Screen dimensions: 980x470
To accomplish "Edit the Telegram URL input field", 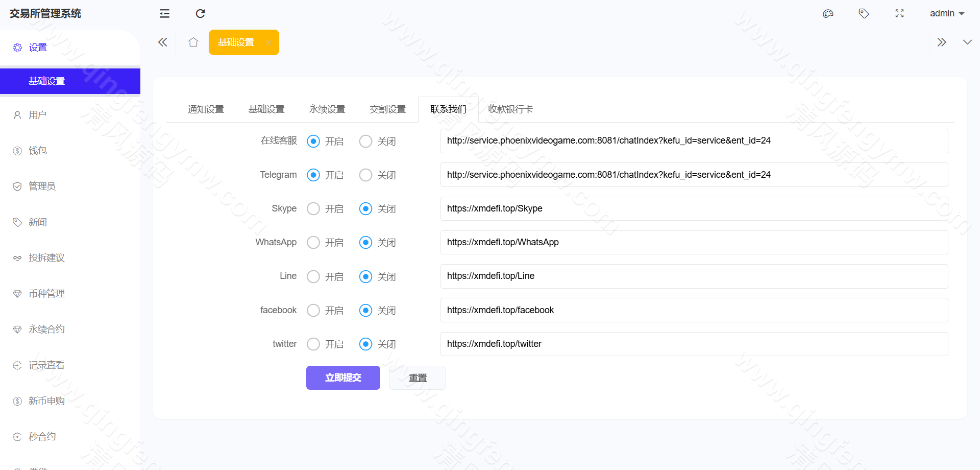I will tap(694, 174).
